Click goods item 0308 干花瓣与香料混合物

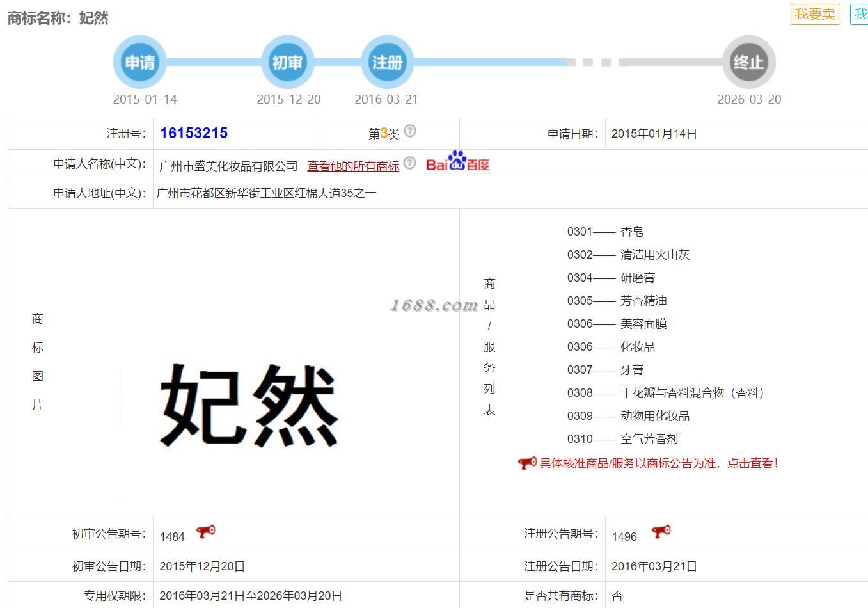click(666, 393)
